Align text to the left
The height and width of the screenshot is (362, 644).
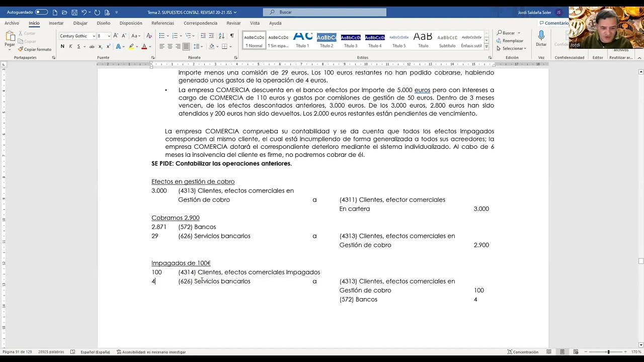(x=162, y=46)
